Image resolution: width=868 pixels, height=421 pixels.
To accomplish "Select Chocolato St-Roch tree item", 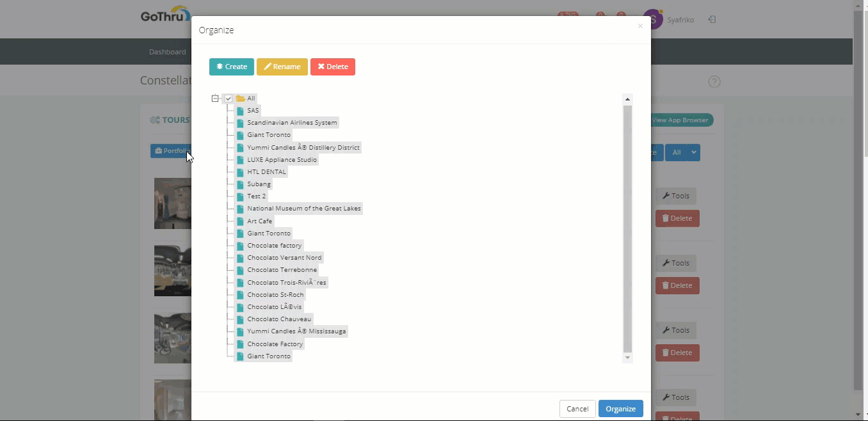I will click(x=275, y=295).
